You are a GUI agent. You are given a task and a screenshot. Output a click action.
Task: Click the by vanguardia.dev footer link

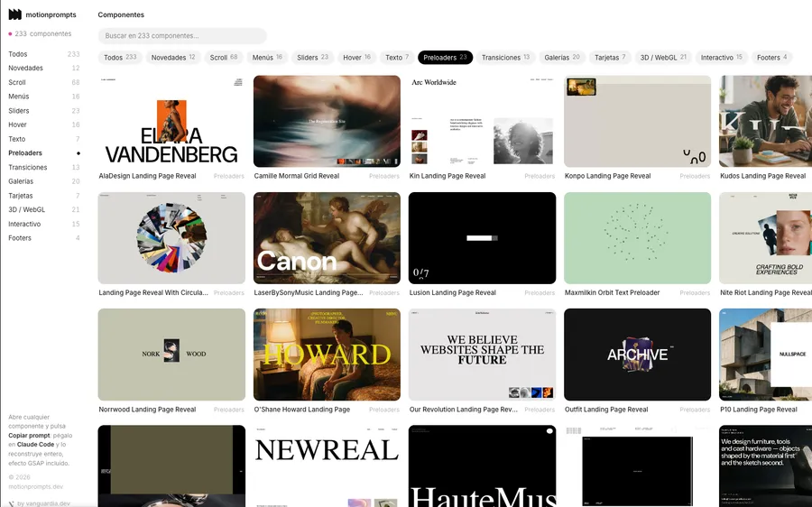43,503
